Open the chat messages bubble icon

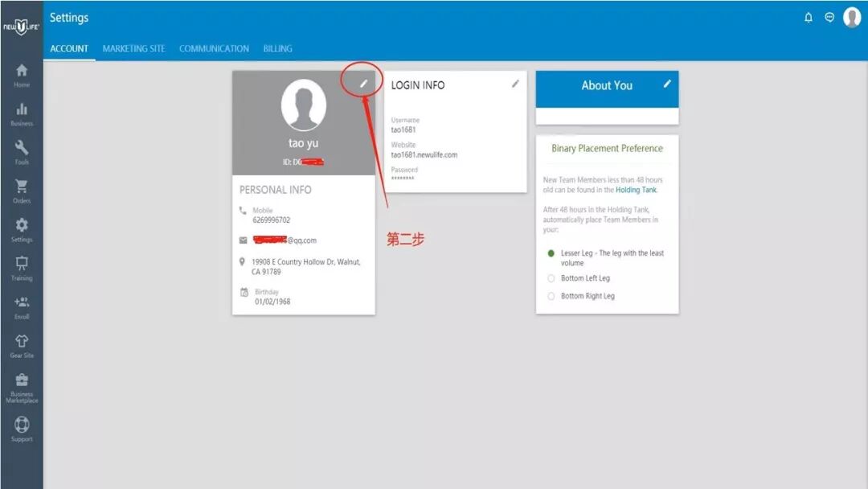829,17
